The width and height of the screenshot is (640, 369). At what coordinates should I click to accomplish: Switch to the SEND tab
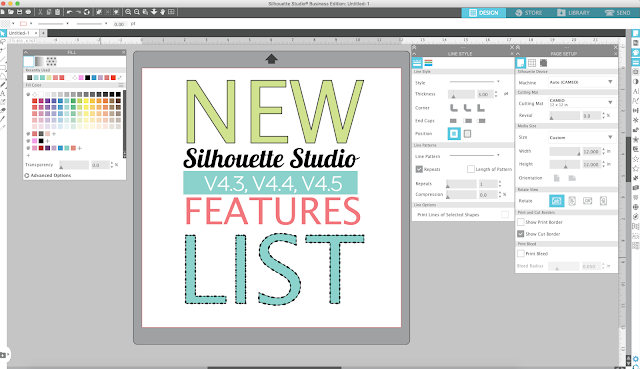coord(618,13)
